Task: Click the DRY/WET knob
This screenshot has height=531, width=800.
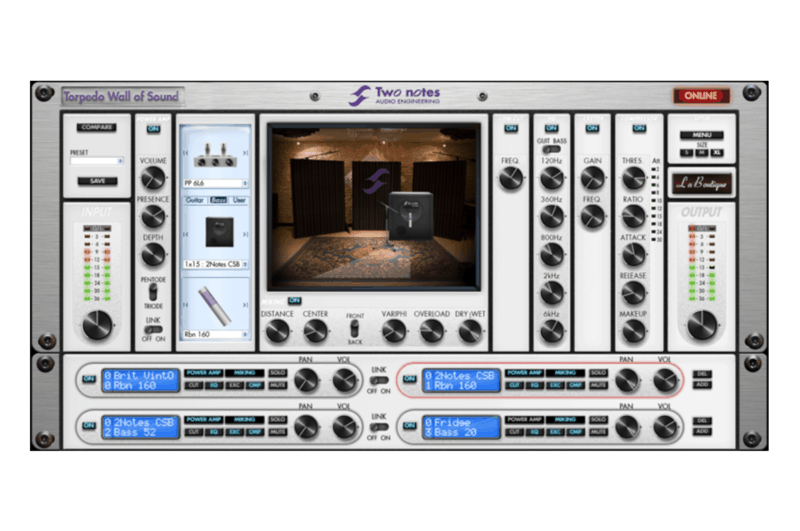Action: click(x=470, y=332)
